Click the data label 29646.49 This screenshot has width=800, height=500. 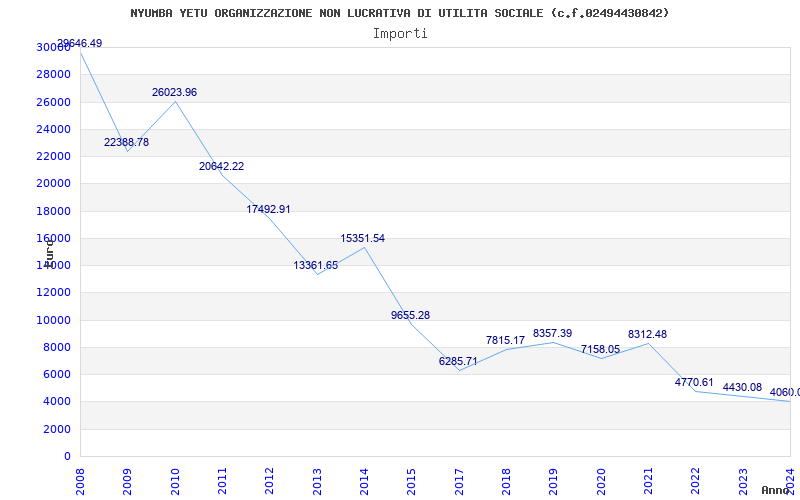click(80, 43)
